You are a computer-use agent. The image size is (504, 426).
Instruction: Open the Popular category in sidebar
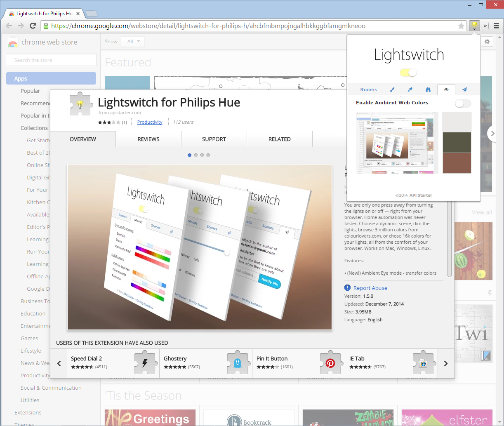[x=31, y=91]
